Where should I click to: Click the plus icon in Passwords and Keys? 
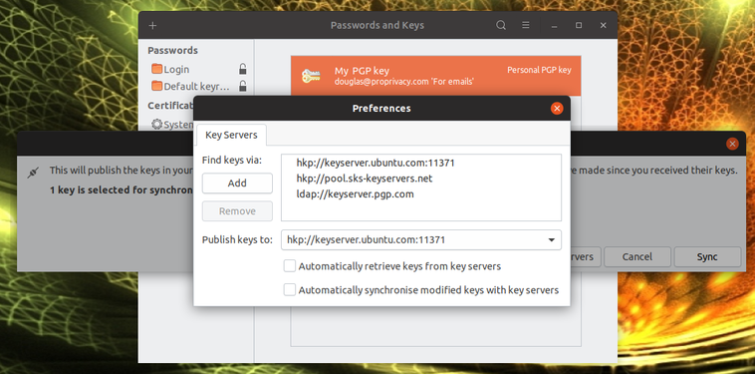[153, 26]
